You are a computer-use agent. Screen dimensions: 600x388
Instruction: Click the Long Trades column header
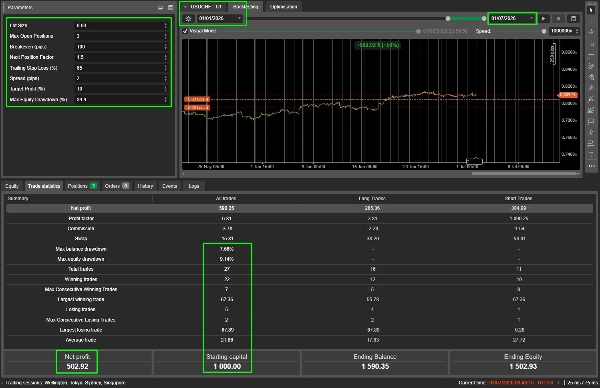[x=372, y=198]
